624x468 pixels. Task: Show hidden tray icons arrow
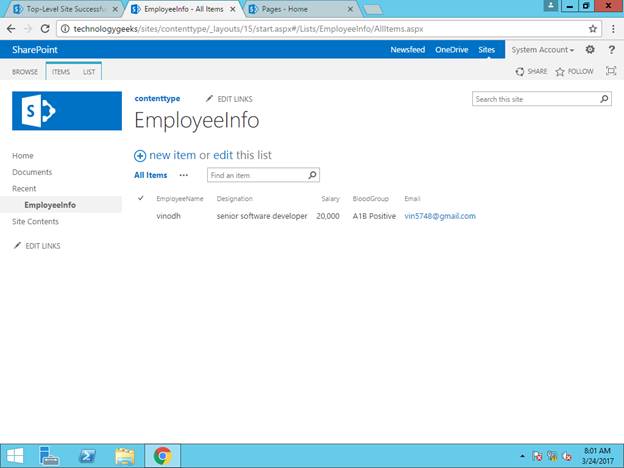click(523, 456)
